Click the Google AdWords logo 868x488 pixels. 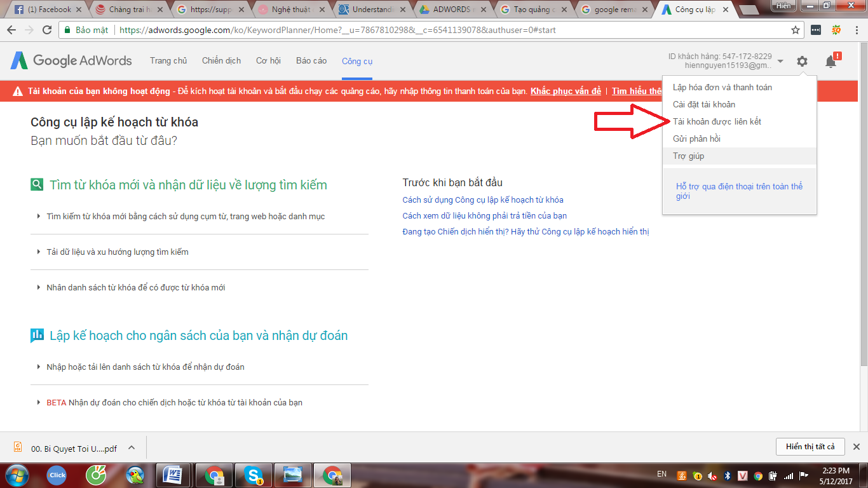[71, 60]
